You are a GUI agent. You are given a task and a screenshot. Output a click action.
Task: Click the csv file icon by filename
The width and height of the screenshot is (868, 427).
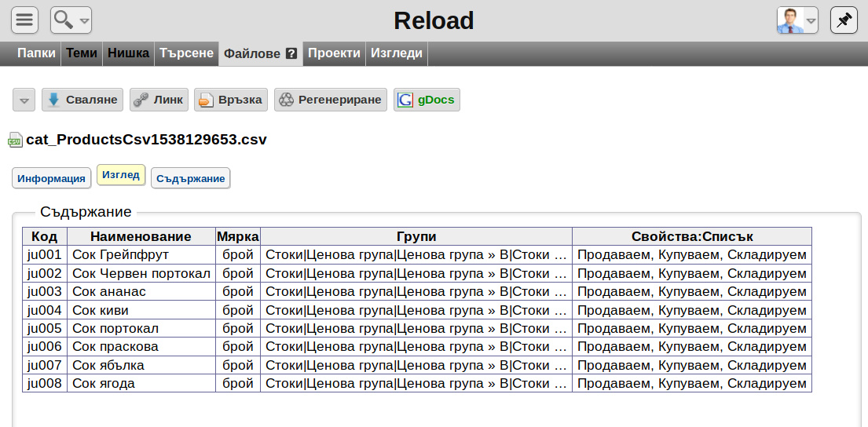(16, 140)
